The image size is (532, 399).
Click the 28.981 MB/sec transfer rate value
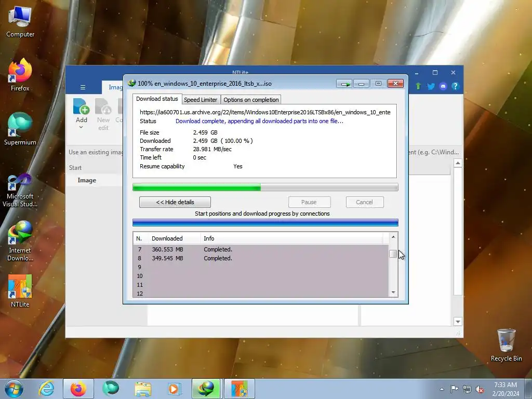point(212,149)
